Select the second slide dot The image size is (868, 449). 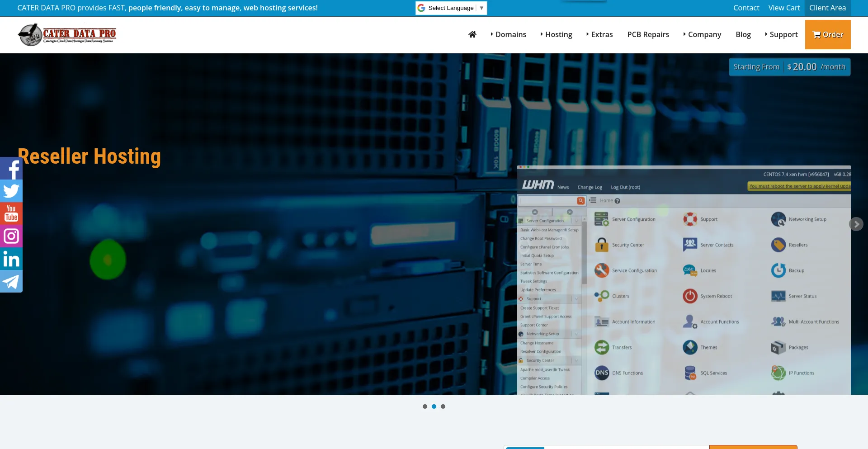click(434, 406)
